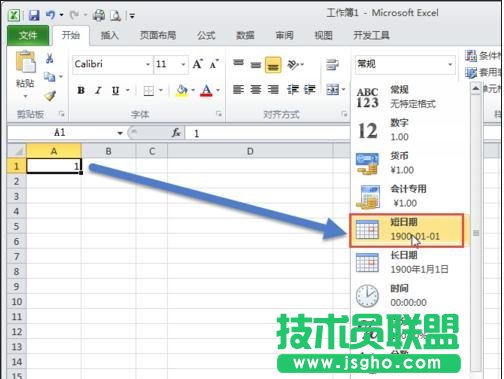Screen dimensions: 504x379
Task: Switch to the 开发工具 tab
Action: coord(371,35)
